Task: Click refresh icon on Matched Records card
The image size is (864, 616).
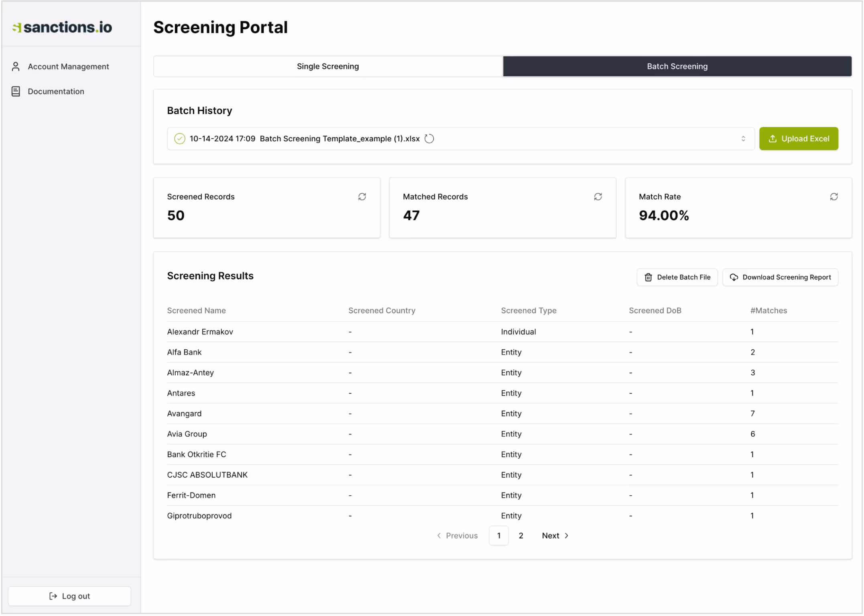Action: click(598, 197)
